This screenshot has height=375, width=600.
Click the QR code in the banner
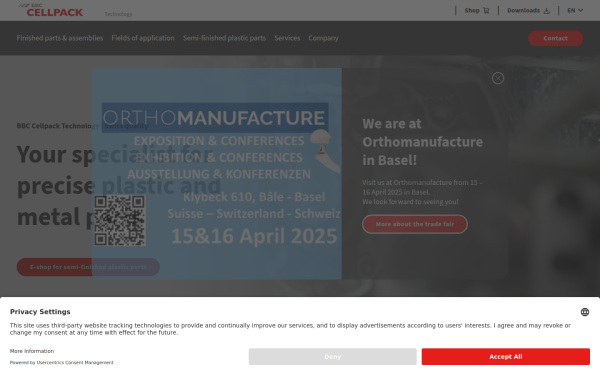click(x=120, y=220)
